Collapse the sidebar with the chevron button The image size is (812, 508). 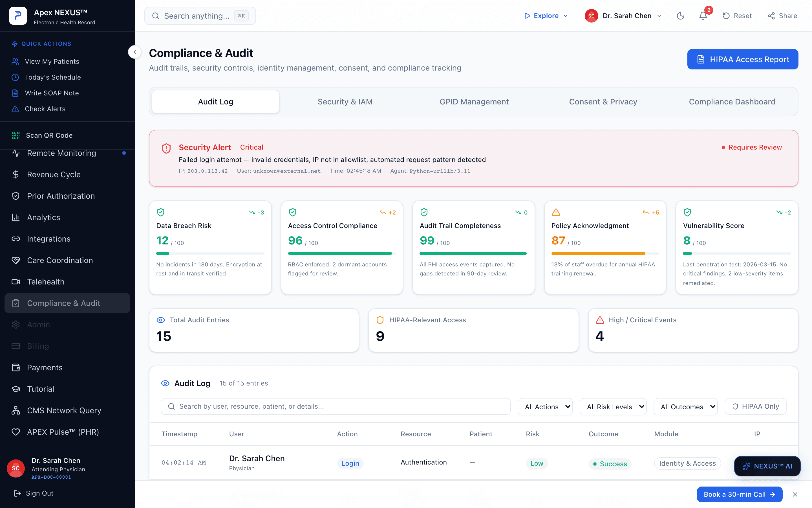134,52
